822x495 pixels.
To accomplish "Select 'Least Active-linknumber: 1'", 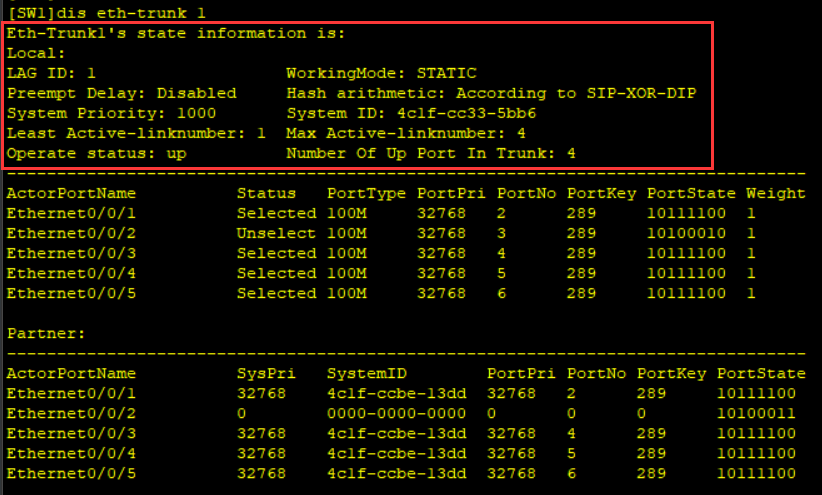I will 136,133.
